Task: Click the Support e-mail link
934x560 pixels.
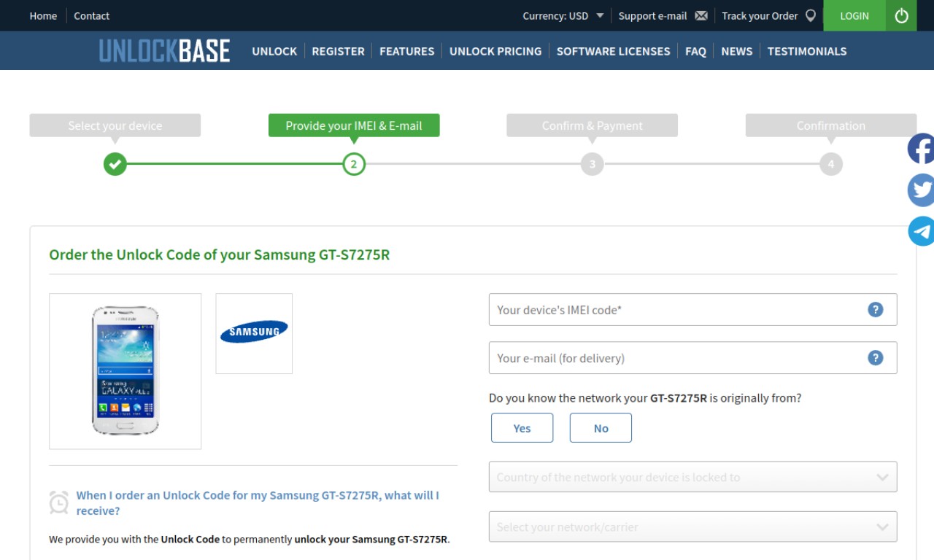Action: pyautogui.click(x=652, y=15)
